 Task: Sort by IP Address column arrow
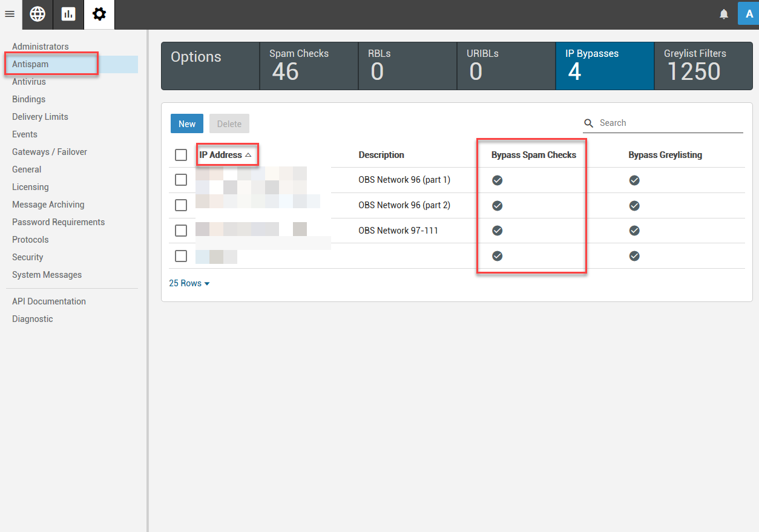point(248,155)
